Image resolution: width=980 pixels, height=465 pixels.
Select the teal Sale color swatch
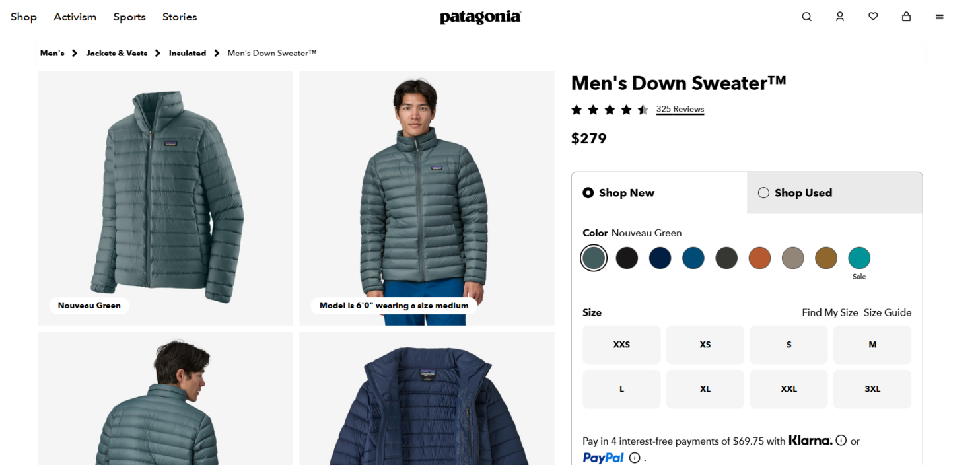[x=859, y=258]
